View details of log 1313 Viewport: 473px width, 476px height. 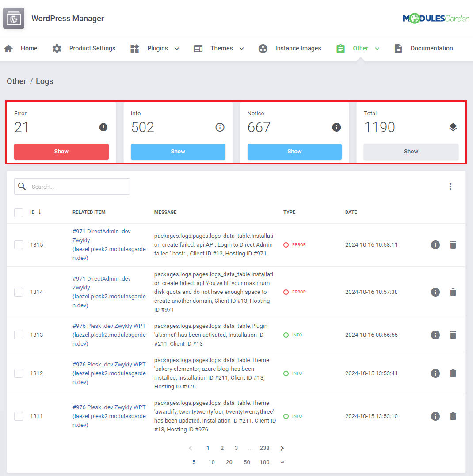tap(435, 335)
